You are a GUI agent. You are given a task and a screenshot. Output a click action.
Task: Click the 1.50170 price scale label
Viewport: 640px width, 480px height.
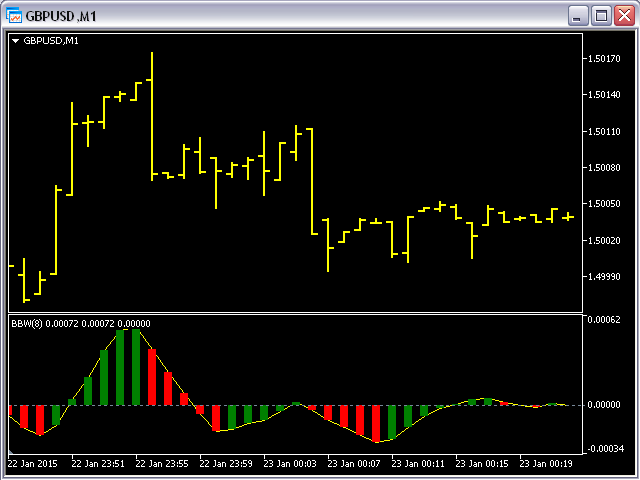pos(605,59)
